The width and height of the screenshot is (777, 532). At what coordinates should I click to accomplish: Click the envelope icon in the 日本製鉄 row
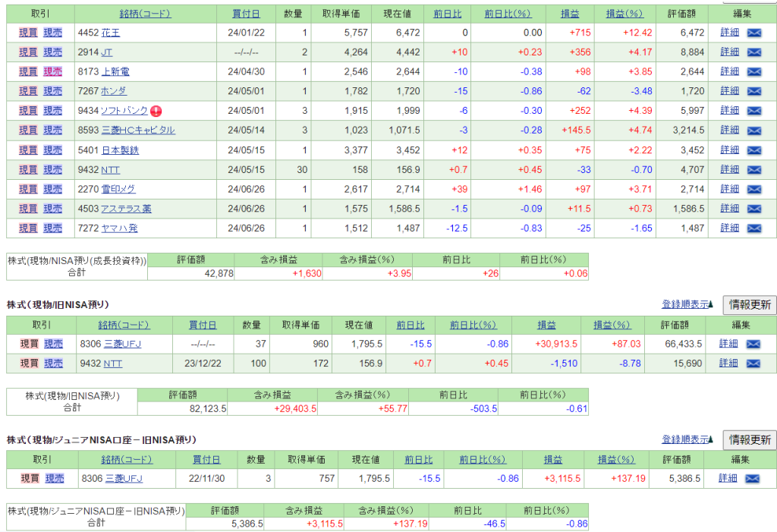click(754, 150)
